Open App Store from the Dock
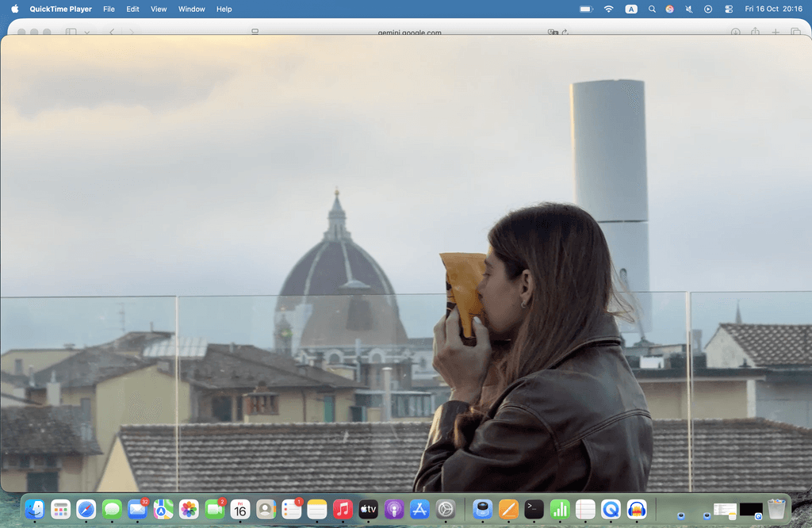Image resolution: width=812 pixels, height=528 pixels. [419, 509]
